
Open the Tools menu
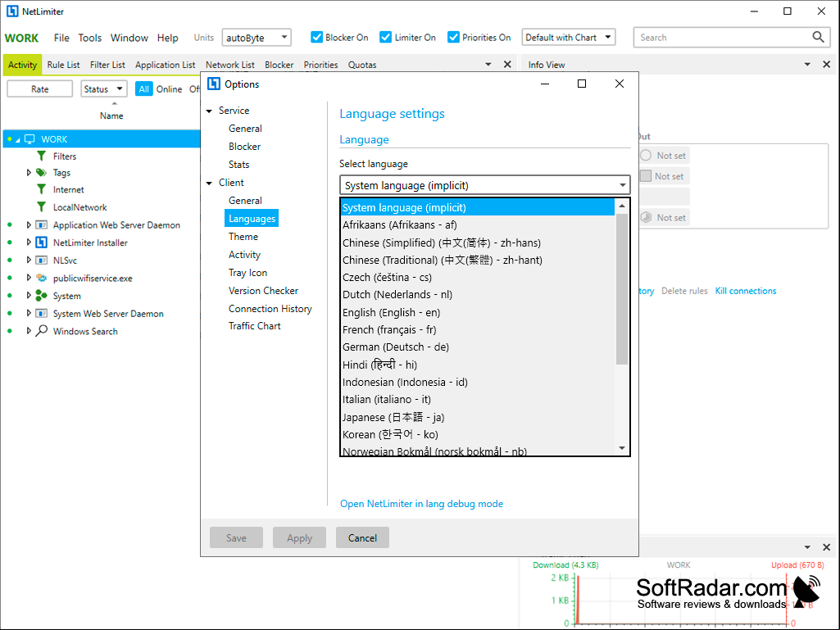pyautogui.click(x=89, y=38)
